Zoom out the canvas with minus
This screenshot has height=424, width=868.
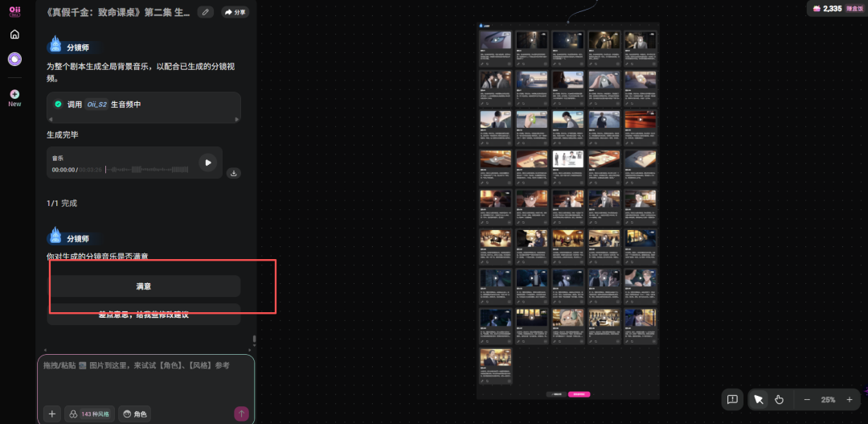pos(807,400)
